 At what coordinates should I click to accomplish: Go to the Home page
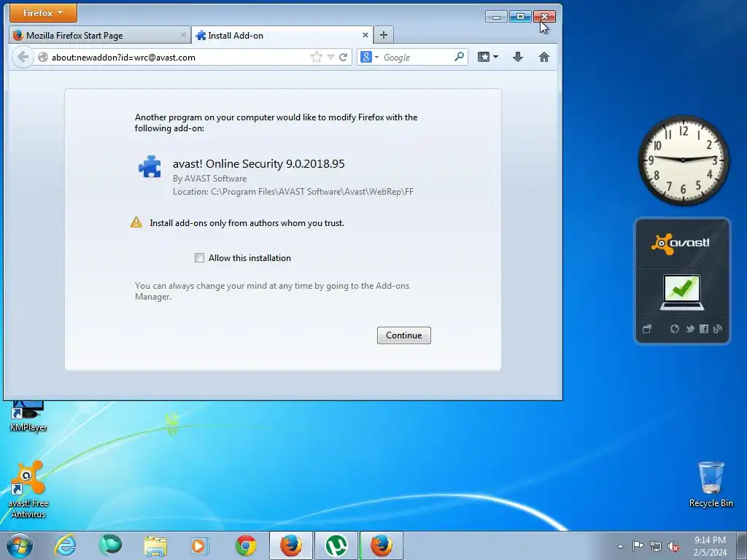544,57
